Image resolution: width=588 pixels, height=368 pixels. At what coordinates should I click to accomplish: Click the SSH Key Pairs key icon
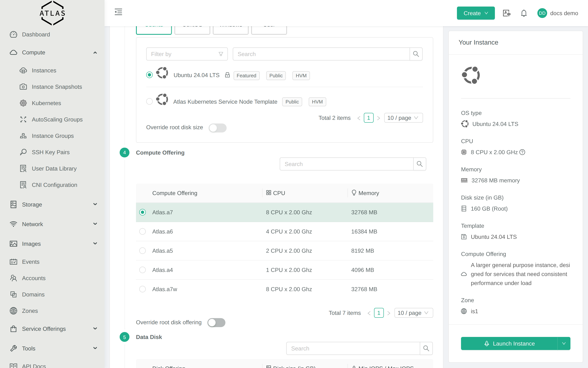23,152
